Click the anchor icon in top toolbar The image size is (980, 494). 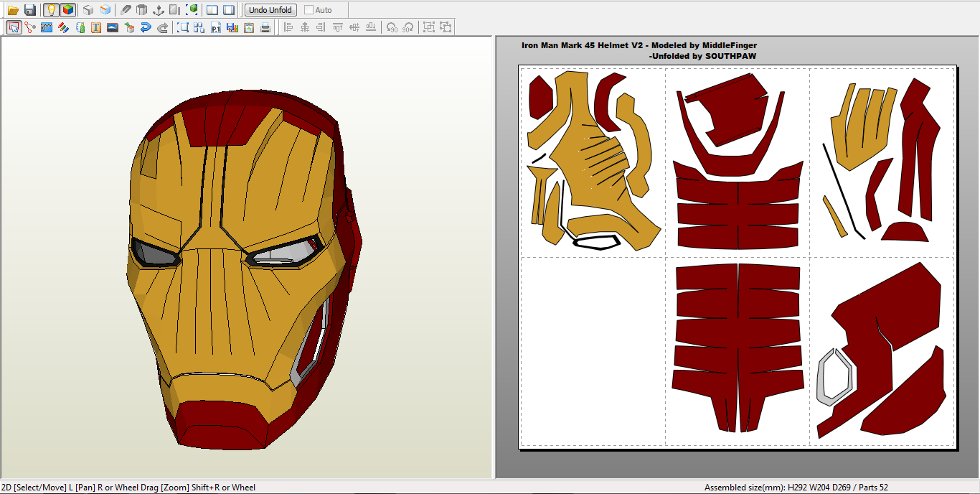tap(159, 10)
